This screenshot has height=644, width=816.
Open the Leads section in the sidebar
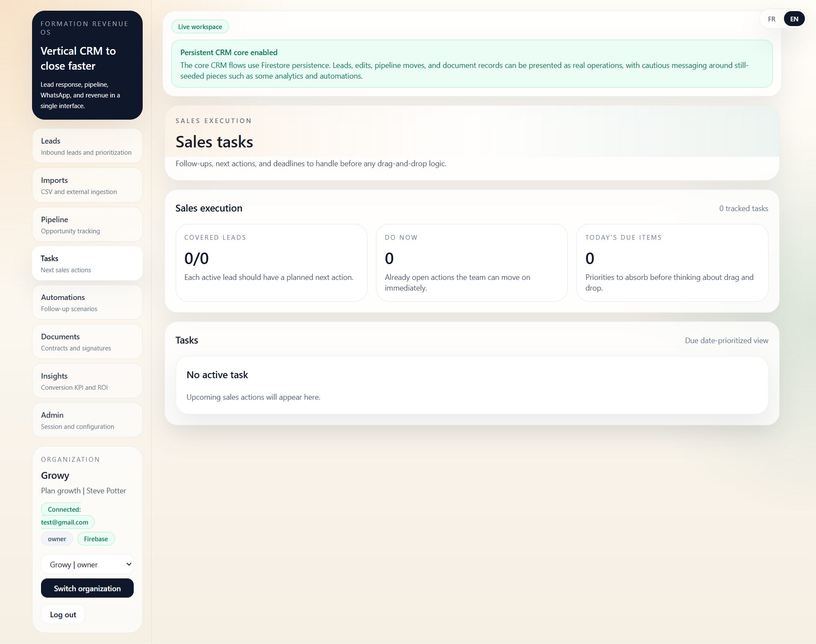[87, 146]
